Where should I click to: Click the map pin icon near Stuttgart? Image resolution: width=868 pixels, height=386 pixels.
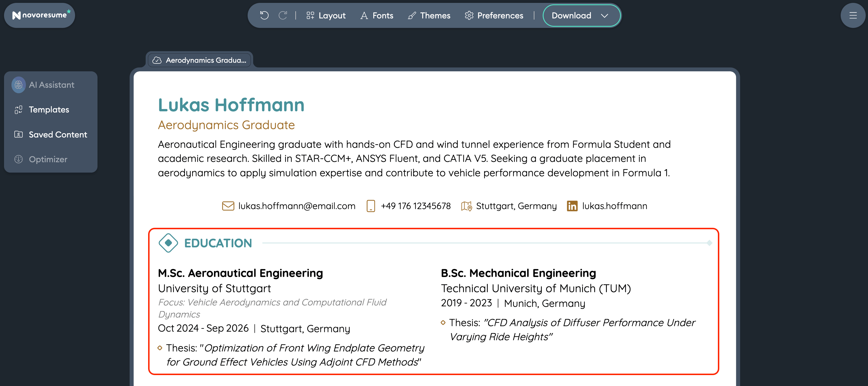467,206
